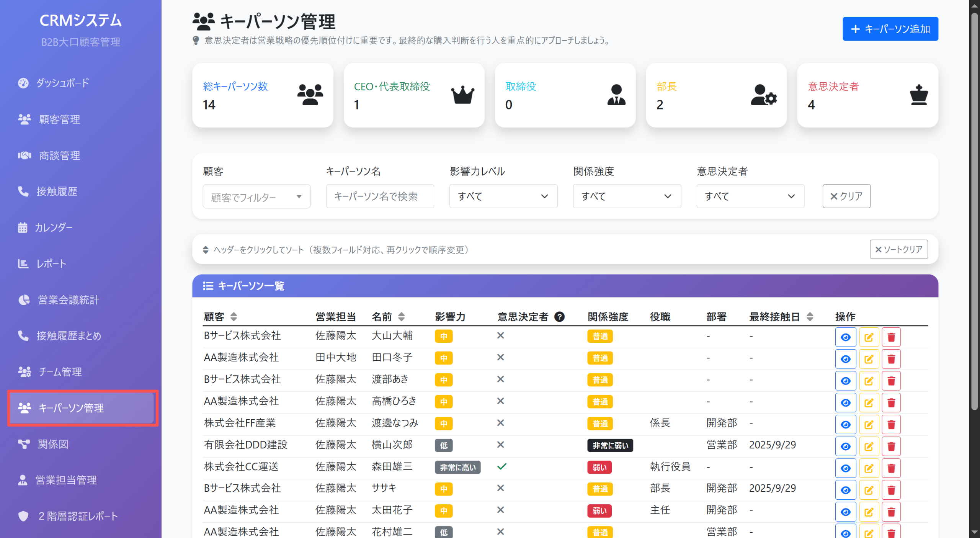Open the 影響力レベル dropdown
Viewport: 980px width, 538px height.
503,196
